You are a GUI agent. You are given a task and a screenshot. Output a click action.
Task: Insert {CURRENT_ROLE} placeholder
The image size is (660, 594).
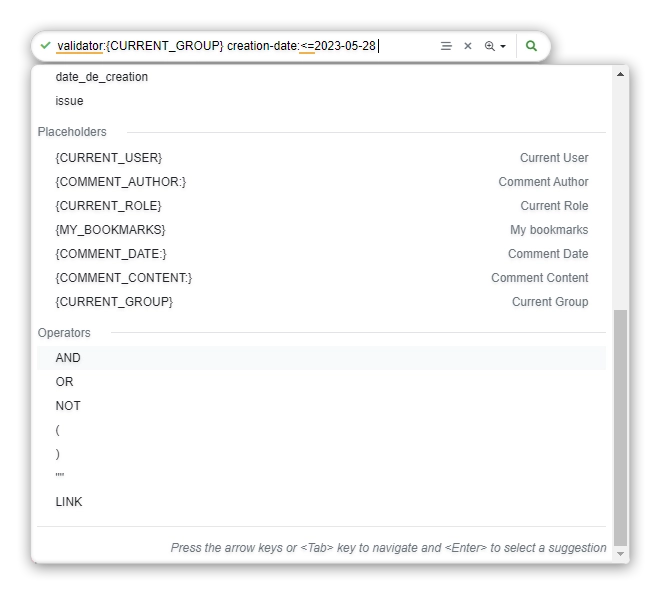pos(322,206)
